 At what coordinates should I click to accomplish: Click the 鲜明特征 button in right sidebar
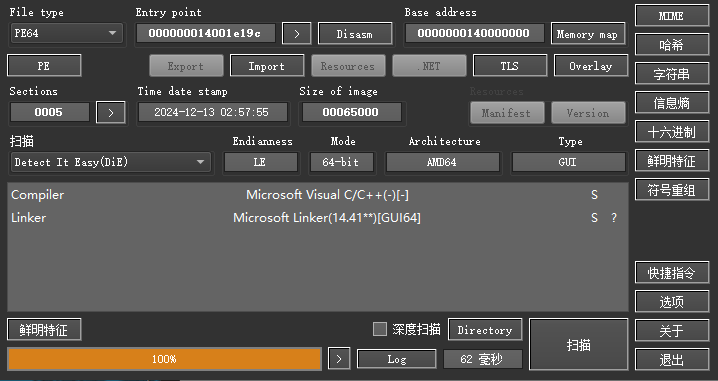pos(672,161)
